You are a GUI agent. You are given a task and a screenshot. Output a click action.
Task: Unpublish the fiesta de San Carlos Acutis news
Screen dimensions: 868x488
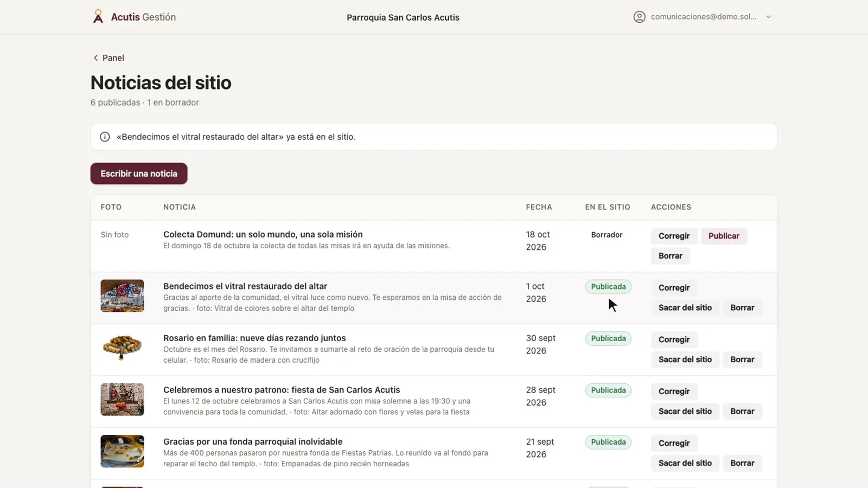pyautogui.click(x=685, y=411)
